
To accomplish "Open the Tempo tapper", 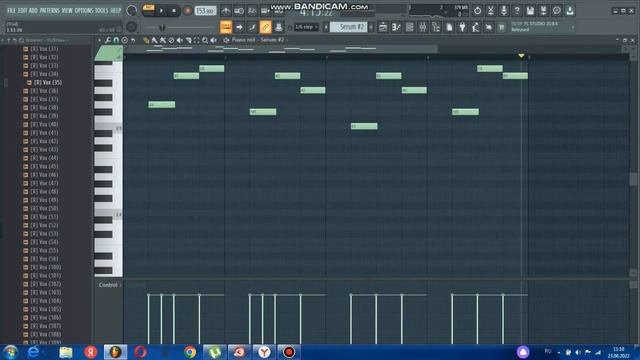I will 476,27.
